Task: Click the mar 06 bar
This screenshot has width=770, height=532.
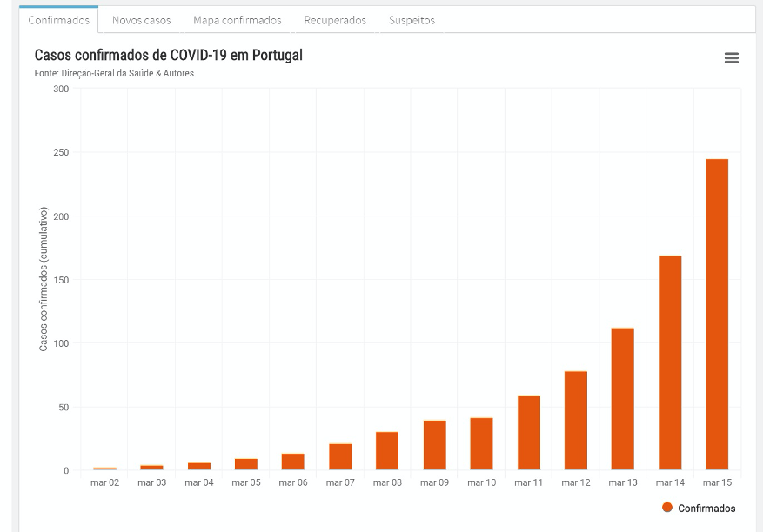Action: click(292, 462)
